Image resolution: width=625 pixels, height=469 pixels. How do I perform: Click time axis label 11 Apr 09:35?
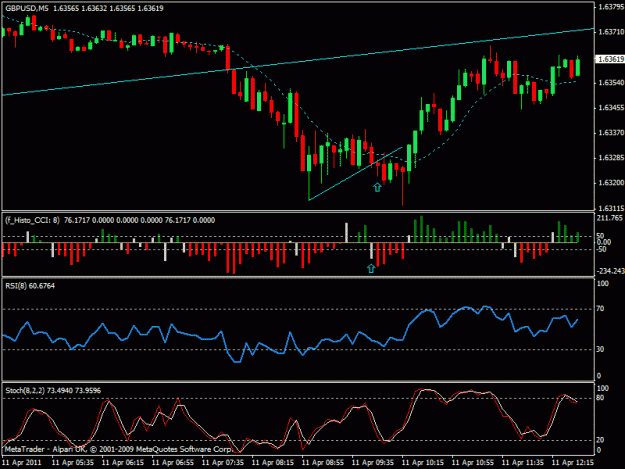click(x=373, y=463)
